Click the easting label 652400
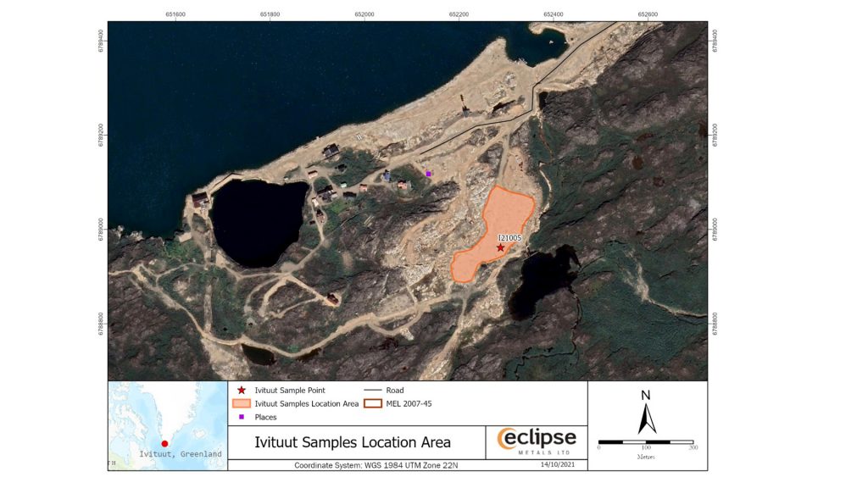The height and width of the screenshot is (488, 868). [x=554, y=14]
